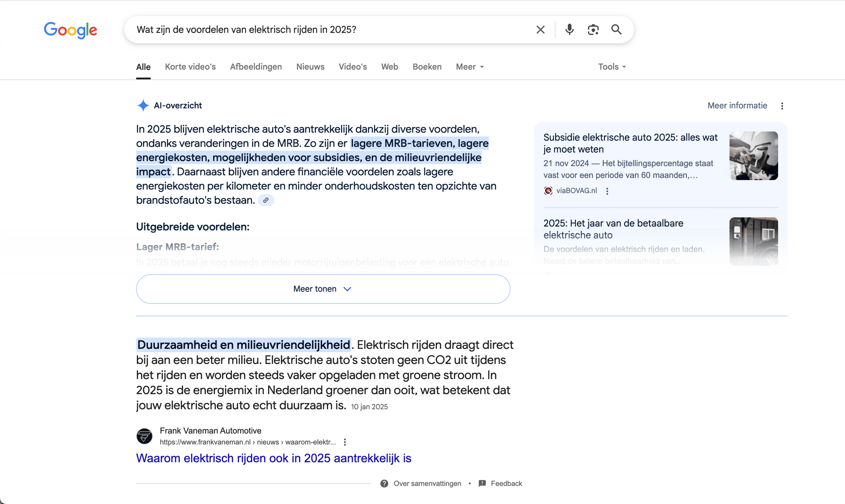Expand AI overview with Meer tonen
The width and height of the screenshot is (845, 504).
(x=323, y=289)
